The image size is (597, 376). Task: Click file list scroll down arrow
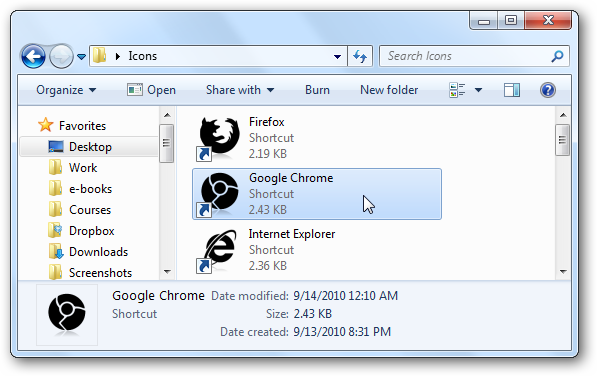pyautogui.click(x=563, y=272)
